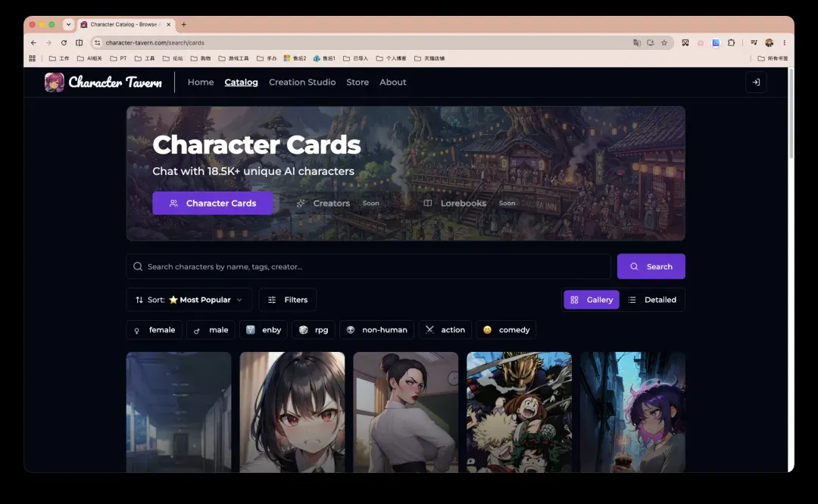Filter by the comedy tag
Screen dimensions: 818x504
[x=506, y=330]
